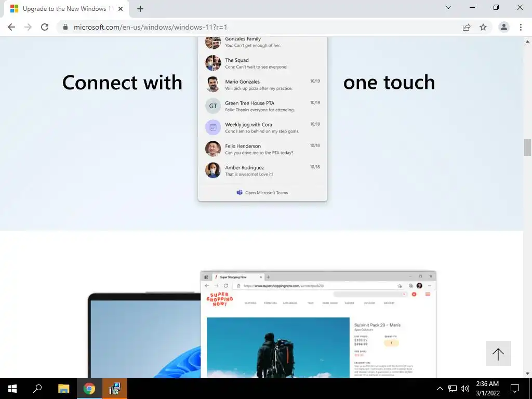Click the GT Green Tree House avatar
Image resolution: width=532 pixels, height=399 pixels.
tap(213, 106)
